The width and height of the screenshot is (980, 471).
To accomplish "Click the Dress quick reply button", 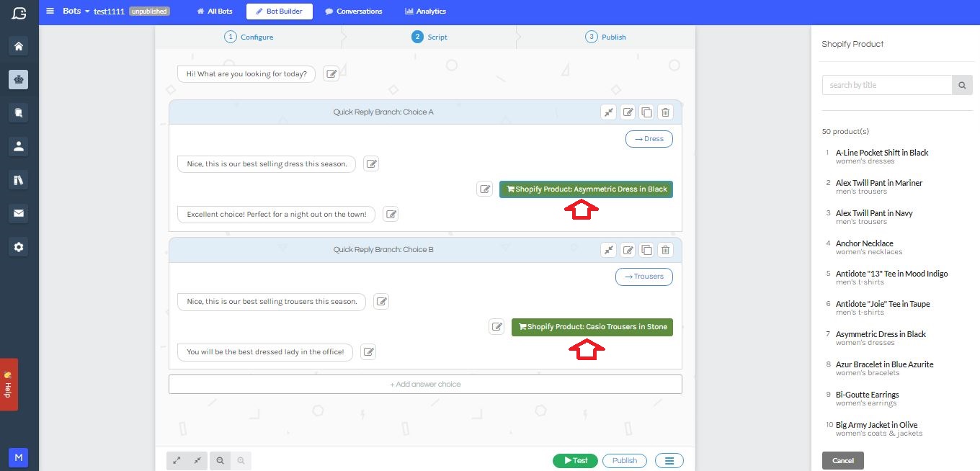I will coord(649,139).
